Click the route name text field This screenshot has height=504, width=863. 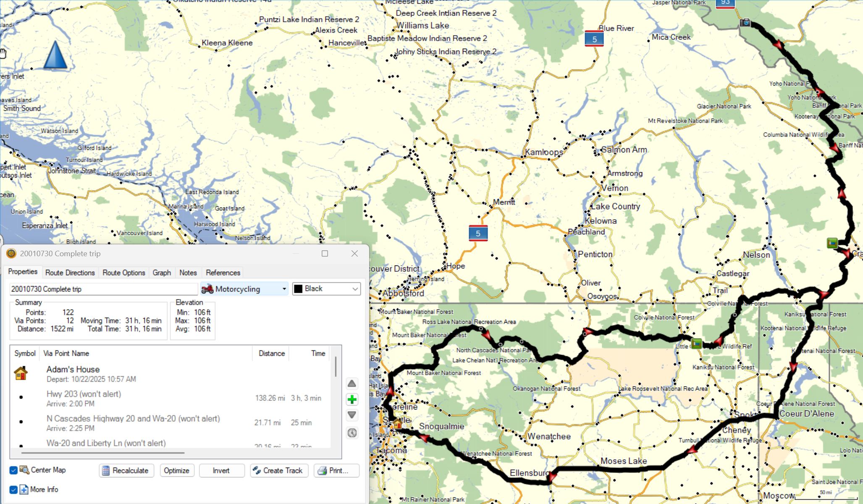(103, 289)
